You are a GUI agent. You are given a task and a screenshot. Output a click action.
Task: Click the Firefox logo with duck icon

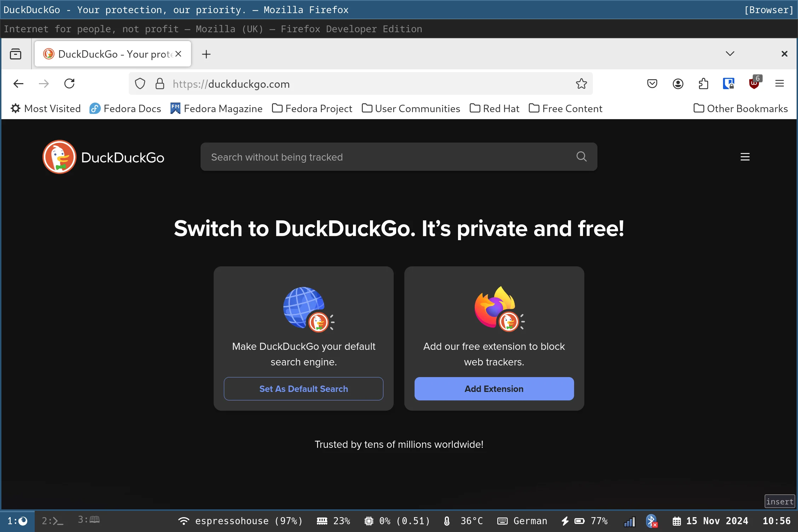click(x=499, y=309)
